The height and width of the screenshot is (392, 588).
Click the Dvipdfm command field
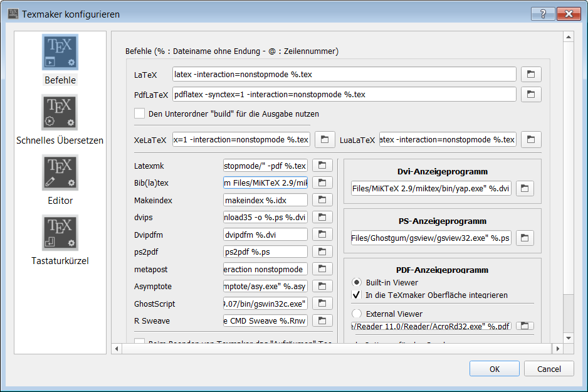265,235
